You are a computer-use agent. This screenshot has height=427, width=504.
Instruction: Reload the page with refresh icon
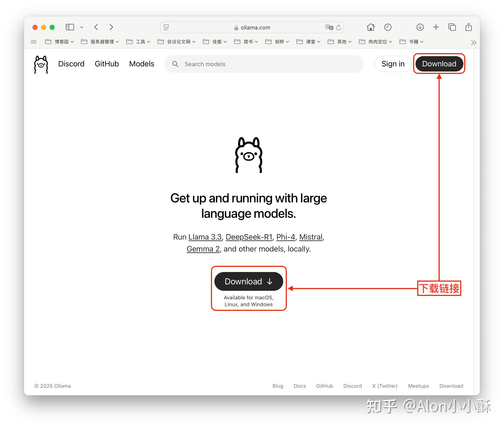[339, 27]
